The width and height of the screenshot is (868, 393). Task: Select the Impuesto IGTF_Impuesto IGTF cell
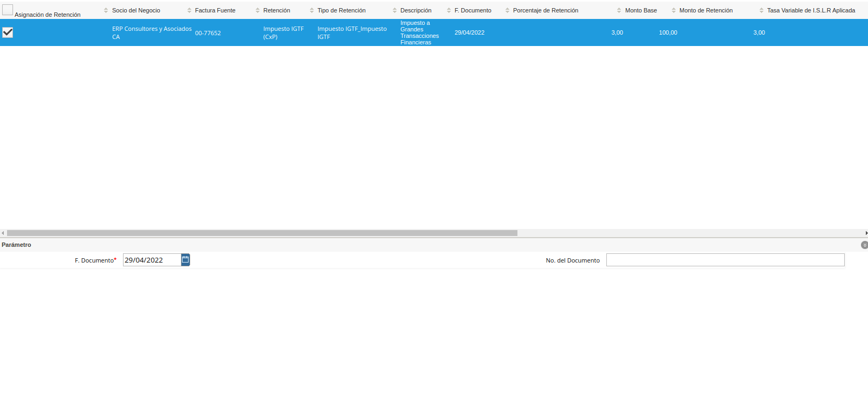pos(352,32)
